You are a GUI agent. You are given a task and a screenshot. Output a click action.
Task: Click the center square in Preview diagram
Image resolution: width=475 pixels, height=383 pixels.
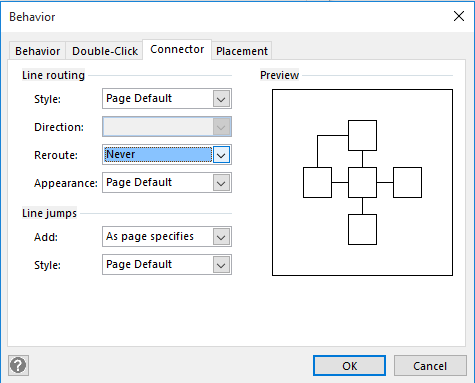coord(362,183)
